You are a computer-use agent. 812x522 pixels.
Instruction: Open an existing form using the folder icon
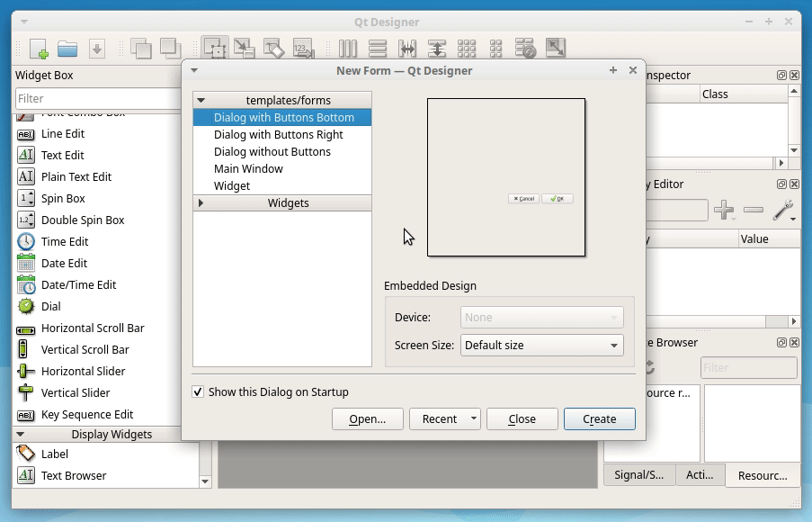tap(67, 48)
